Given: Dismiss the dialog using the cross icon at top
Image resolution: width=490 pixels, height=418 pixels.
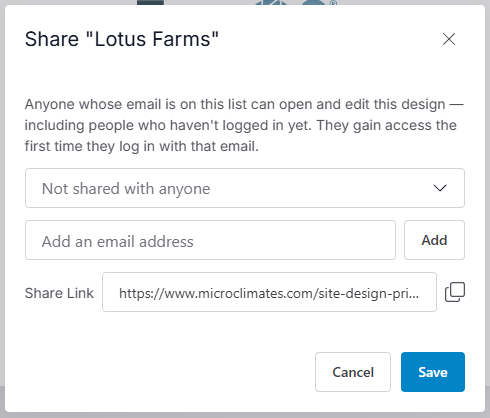Looking at the screenshot, I should pyautogui.click(x=449, y=39).
